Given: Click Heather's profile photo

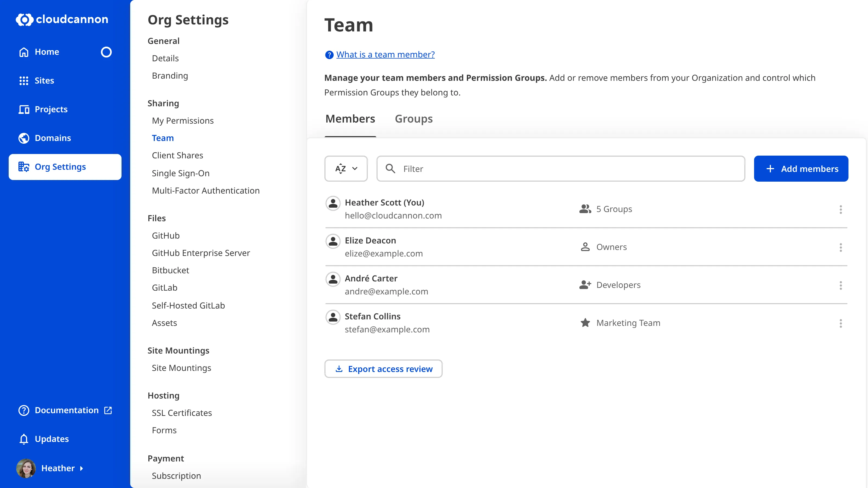Looking at the screenshot, I should (26, 468).
